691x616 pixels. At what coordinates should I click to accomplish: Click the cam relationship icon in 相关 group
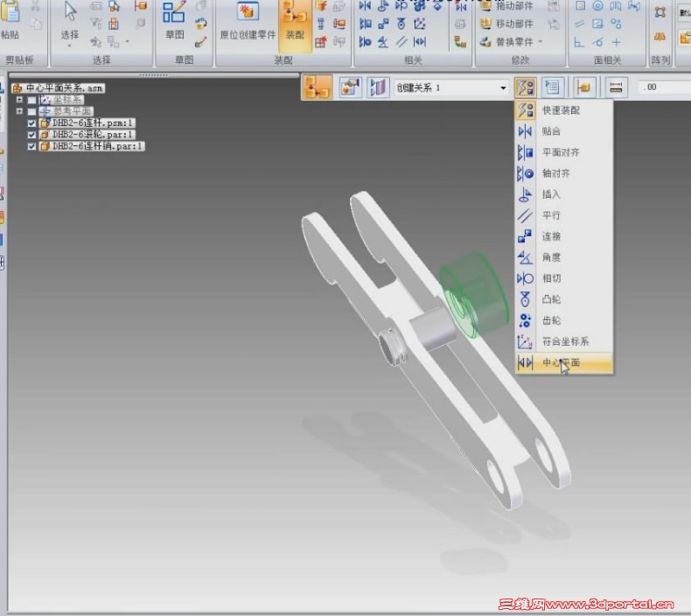pyautogui.click(x=401, y=24)
